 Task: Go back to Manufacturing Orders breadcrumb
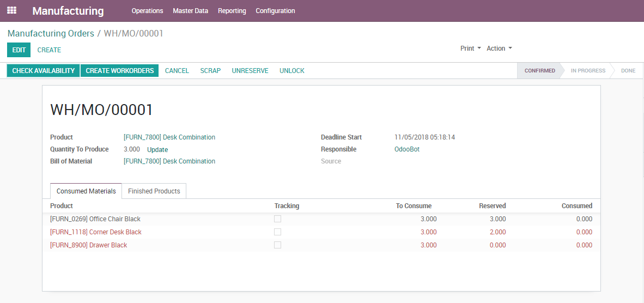pos(51,34)
